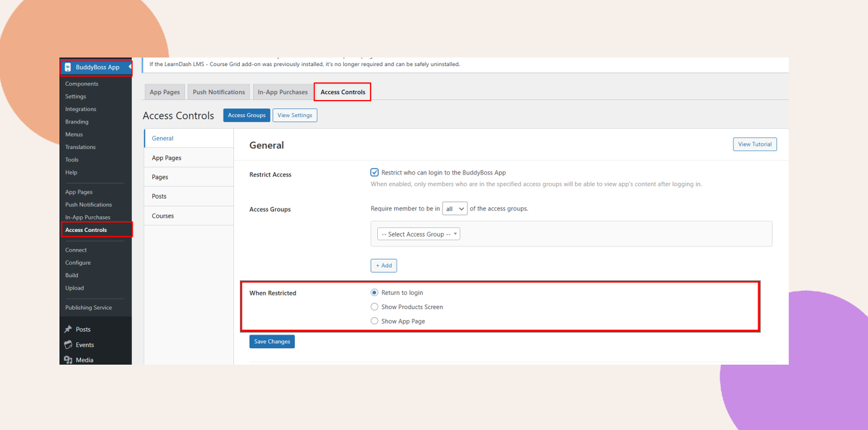Open Push Notifications in admin sidebar
The height and width of the screenshot is (430, 868).
point(88,205)
